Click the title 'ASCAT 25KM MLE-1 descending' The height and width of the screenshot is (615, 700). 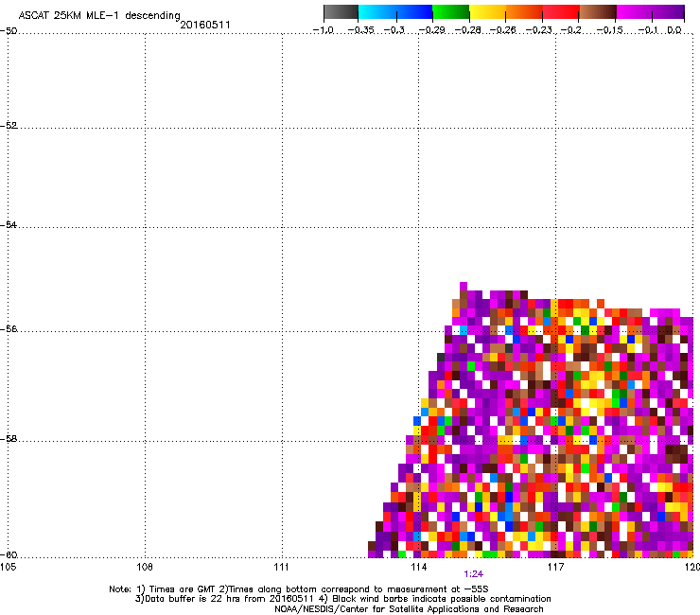tap(99, 16)
